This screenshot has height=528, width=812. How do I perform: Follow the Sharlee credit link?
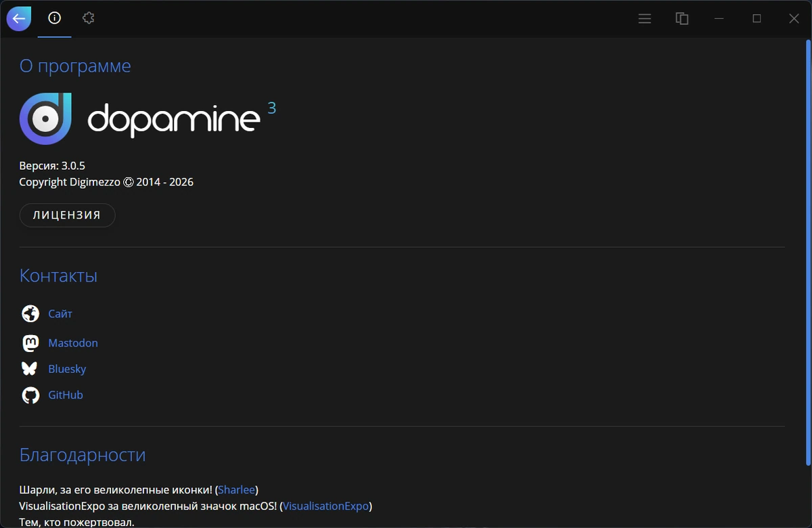point(236,489)
